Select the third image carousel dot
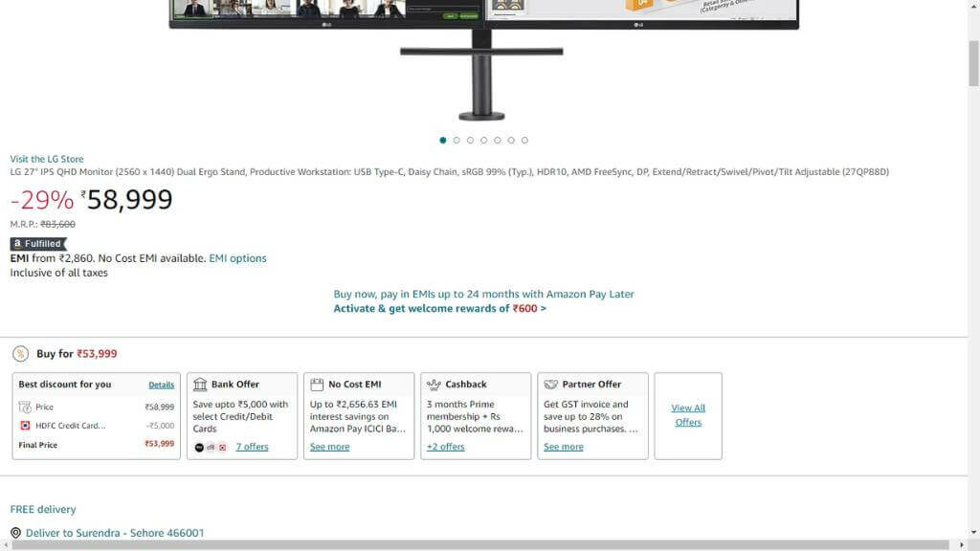The image size is (980, 551). pyautogui.click(x=470, y=140)
